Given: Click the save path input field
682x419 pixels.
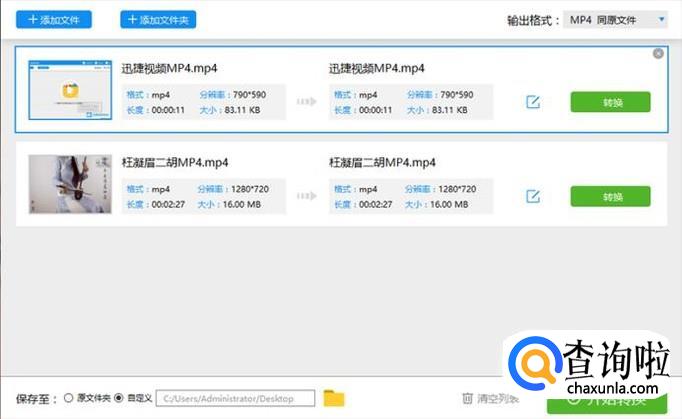Looking at the screenshot, I should [x=235, y=398].
